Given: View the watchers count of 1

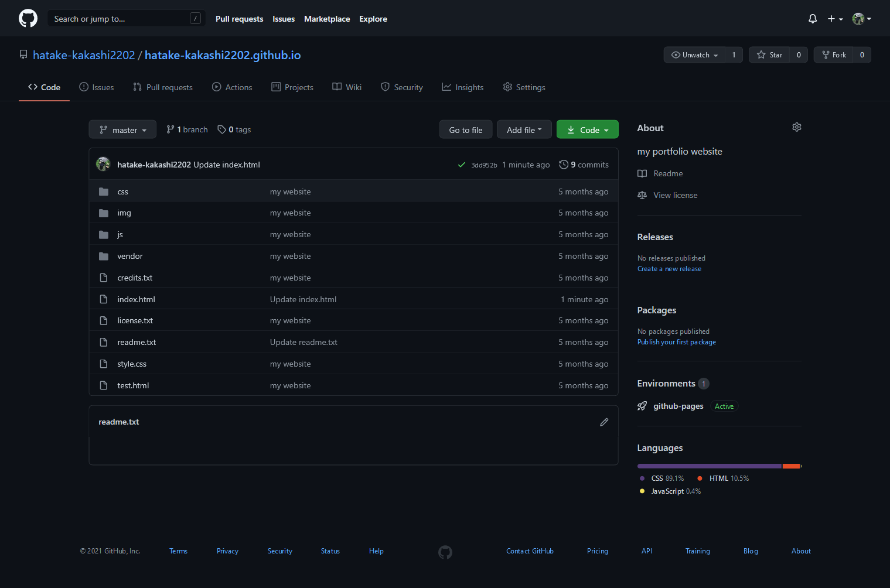Looking at the screenshot, I should tap(734, 55).
